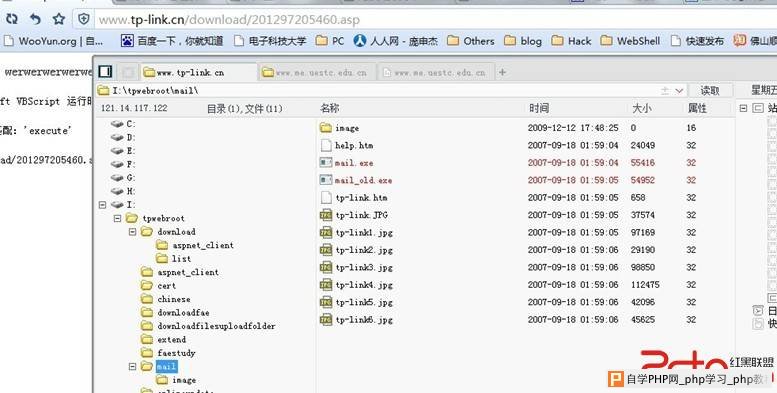Click the shield security icon in address bar
Viewport: 777px width, 393px height.
(x=84, y=19)
